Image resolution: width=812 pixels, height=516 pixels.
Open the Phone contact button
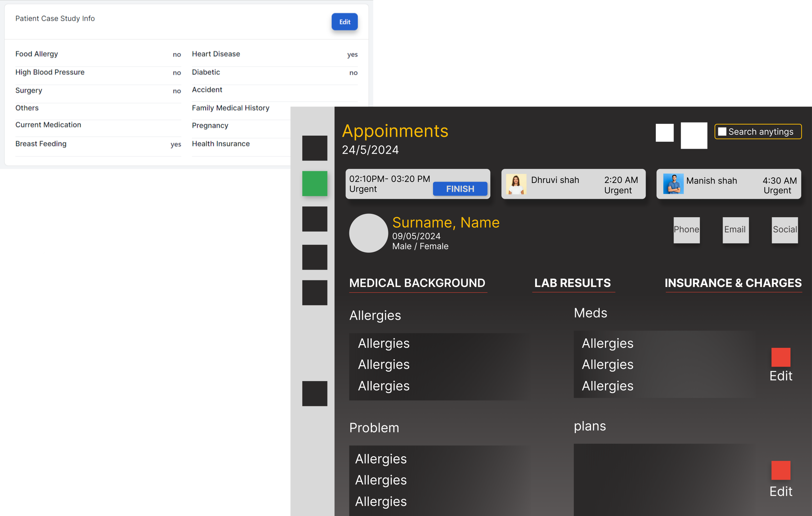pyautogui.click(x=686, y=230)
